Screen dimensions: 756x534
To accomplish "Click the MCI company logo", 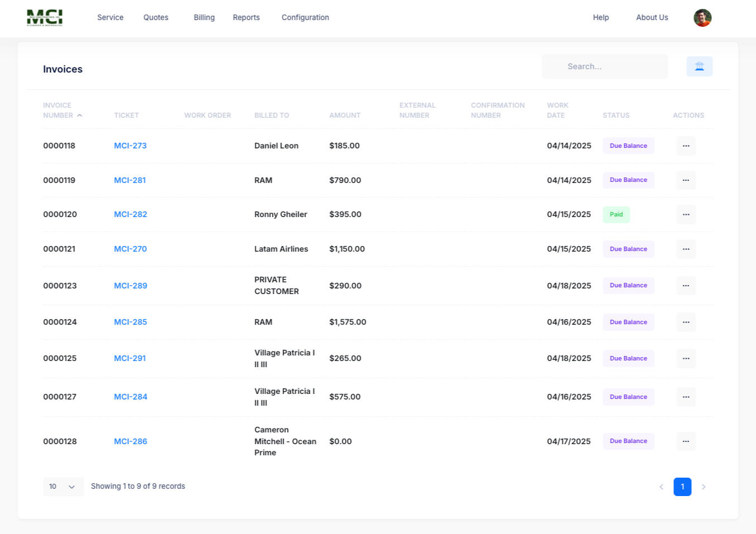I will tap(45, 18).
